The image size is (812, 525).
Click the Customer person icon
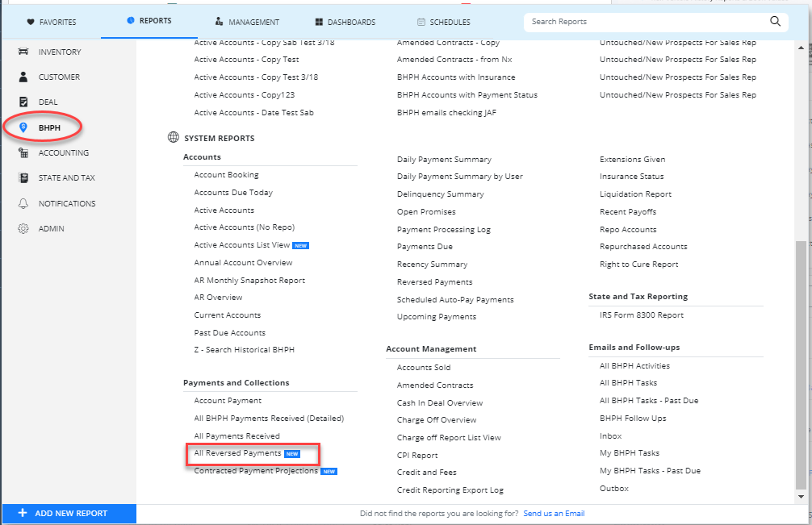pyautogui.click(x=23, y=77)
